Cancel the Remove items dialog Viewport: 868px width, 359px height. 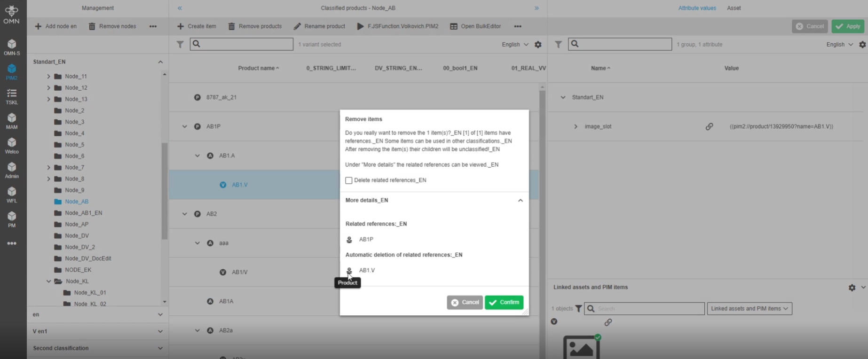[x=465, y=302]
